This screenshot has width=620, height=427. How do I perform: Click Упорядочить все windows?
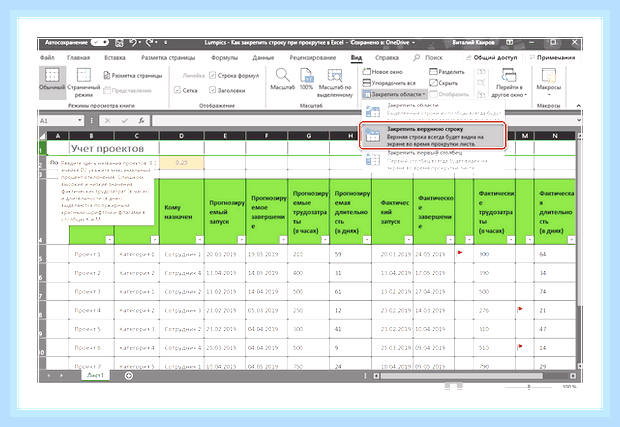tap(389, 83)
